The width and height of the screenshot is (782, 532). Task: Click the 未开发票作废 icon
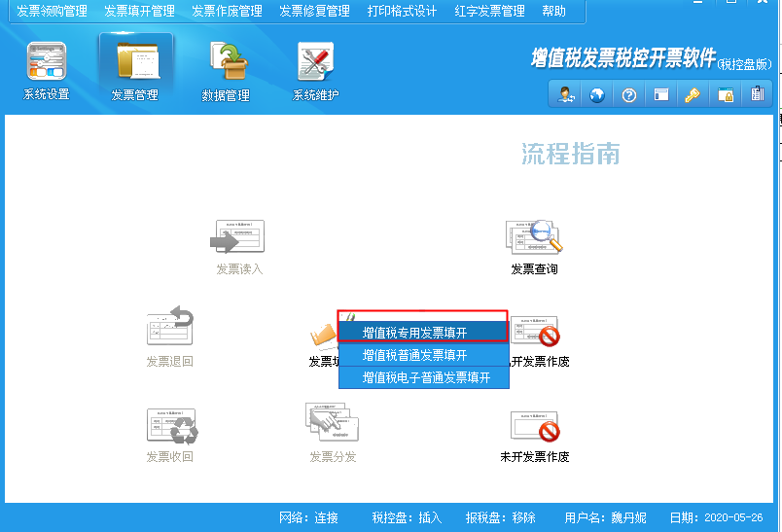click(535, 426)
